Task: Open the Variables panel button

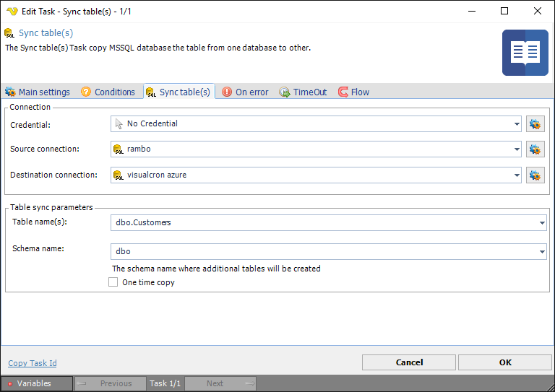Action: point(36,383)
